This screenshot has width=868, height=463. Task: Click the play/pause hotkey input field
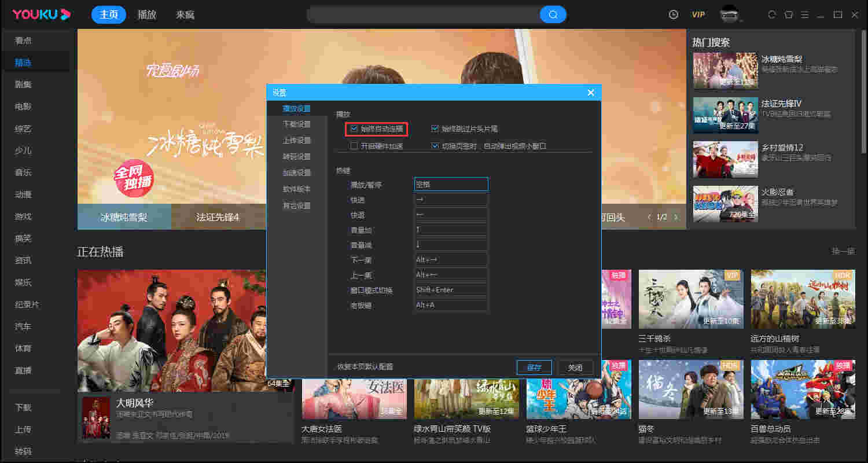451,184
